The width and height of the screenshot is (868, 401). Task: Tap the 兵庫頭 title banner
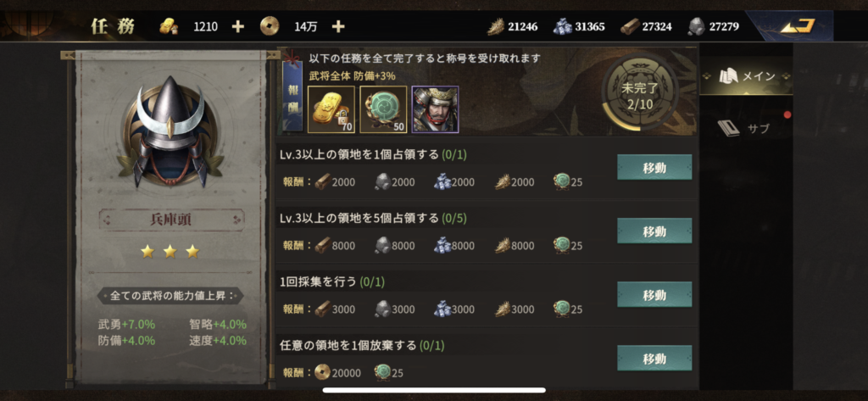click(x=171, y=220)
